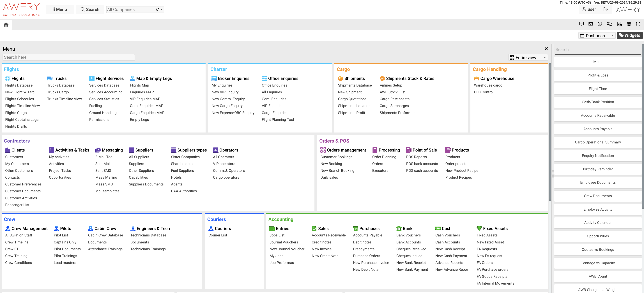The height and width of the screenshot is (293, 644).
Task: Click Profit & Loss widget button
Action: [597, 75]
